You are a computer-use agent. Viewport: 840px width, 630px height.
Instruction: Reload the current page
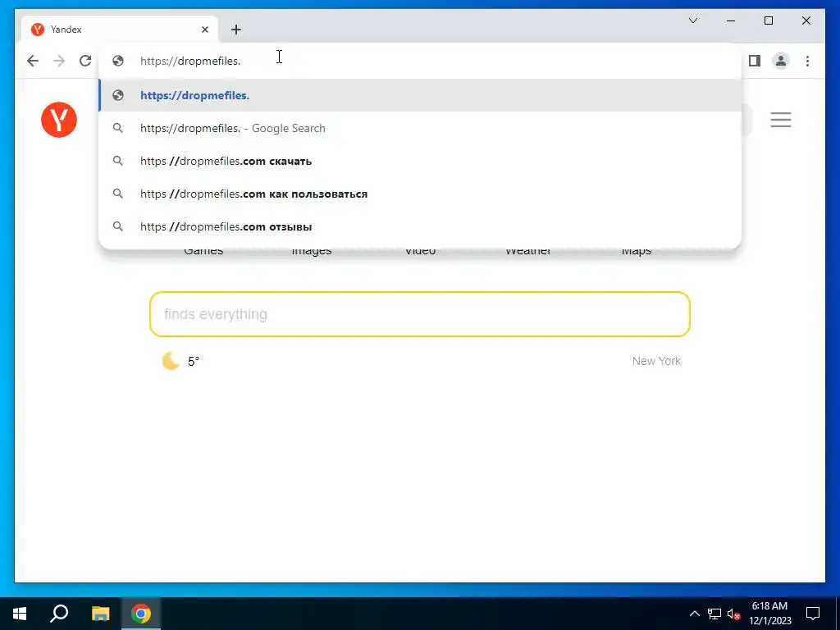pyautogui.click(x=85, y=61)
